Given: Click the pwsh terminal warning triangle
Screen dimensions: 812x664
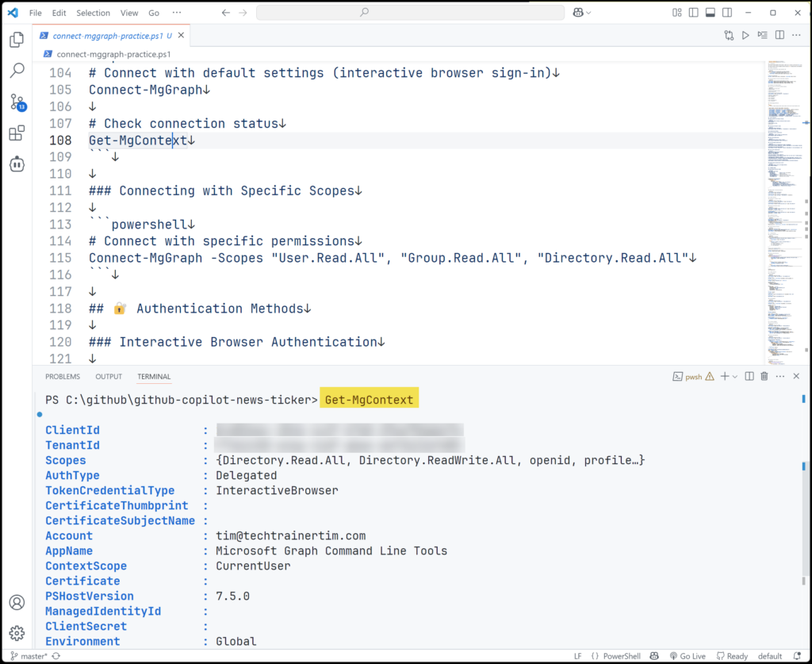Looking at the screenshot, I should 710,377.
